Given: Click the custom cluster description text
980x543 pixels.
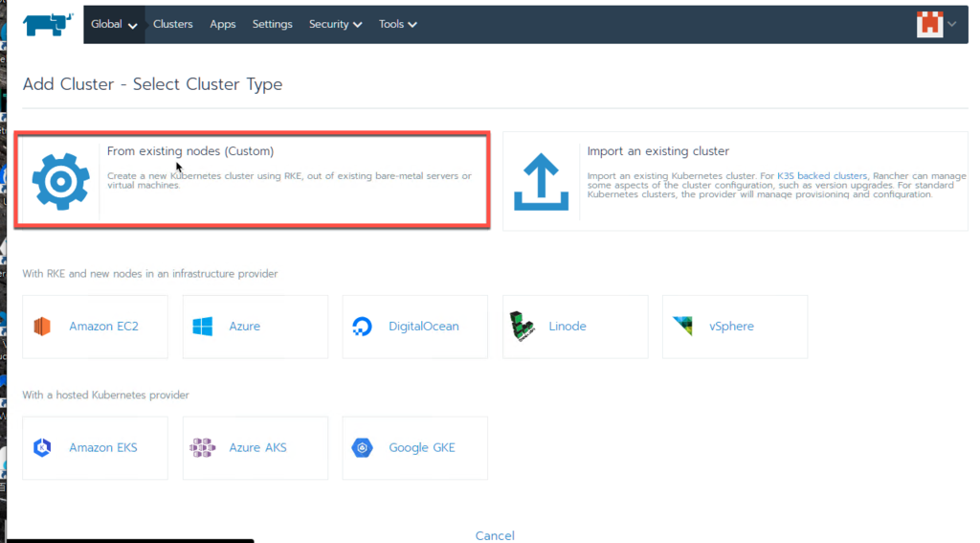Looking at the screenshot, I should (289, 181).
